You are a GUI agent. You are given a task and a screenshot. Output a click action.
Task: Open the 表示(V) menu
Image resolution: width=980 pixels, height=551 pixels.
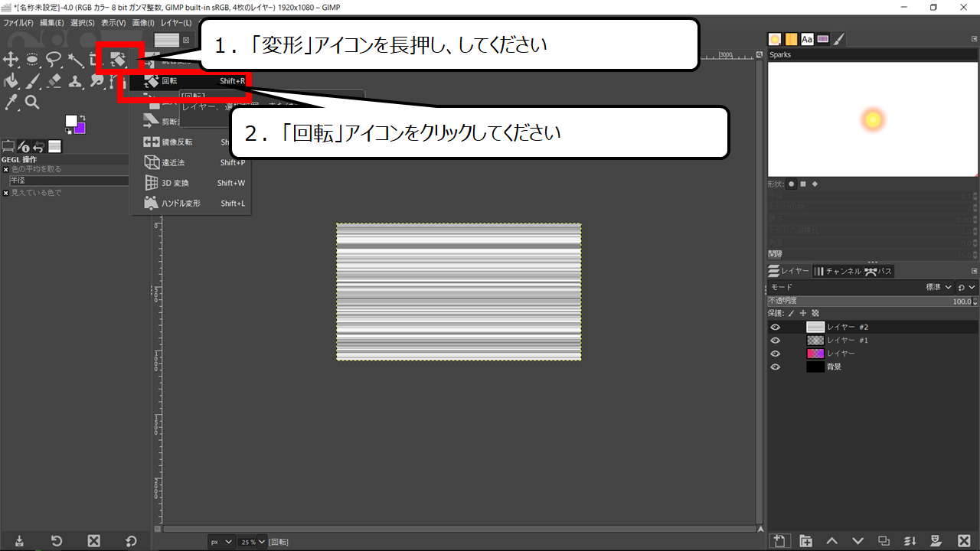[114, 23]
